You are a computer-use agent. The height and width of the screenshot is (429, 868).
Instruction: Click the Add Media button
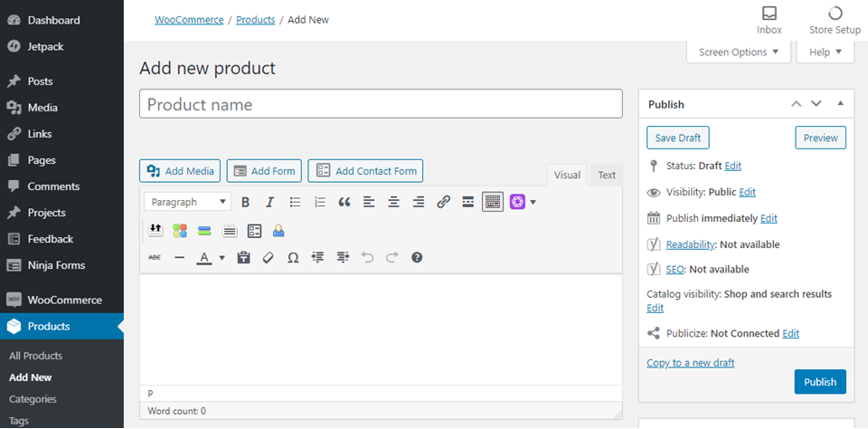pos(180,171)
